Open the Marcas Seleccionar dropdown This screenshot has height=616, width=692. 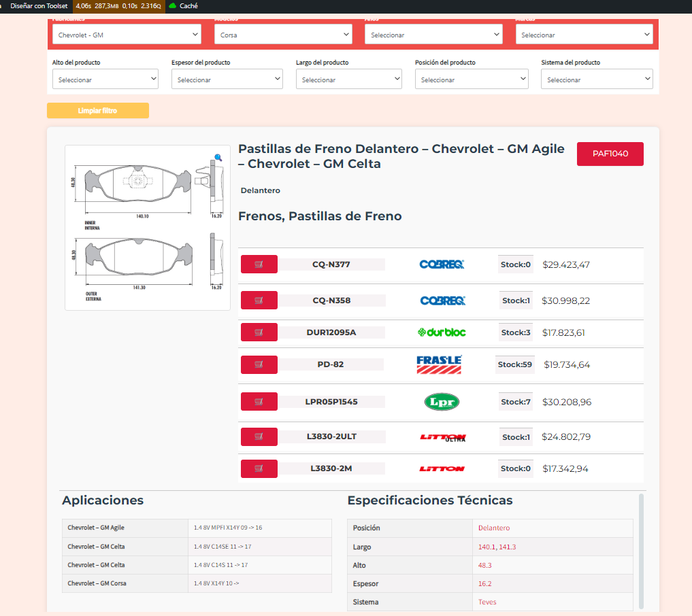(x=584, y=35)
